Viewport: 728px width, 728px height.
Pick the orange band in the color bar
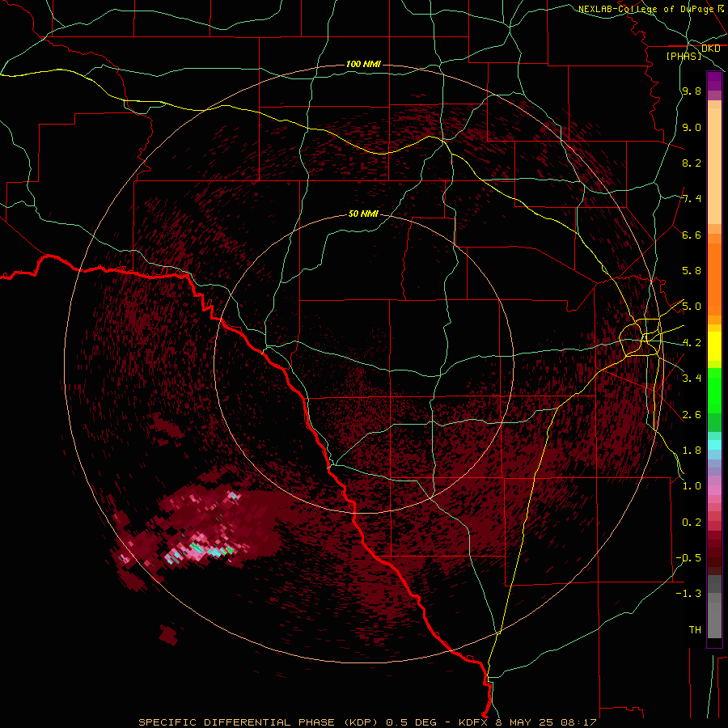point(714,280)
